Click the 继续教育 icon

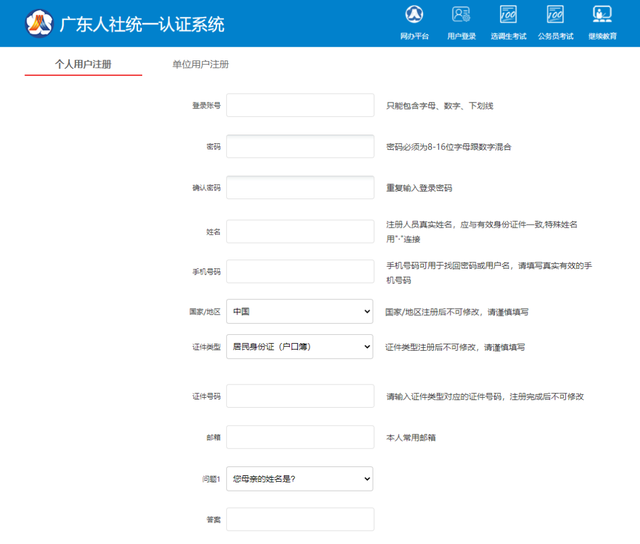(602, 15)
